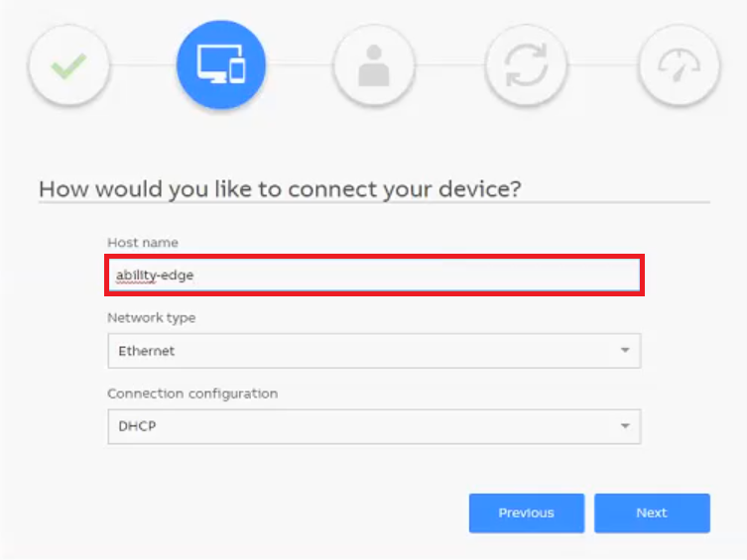Click the Previous button
747x560 pixels.
[527, 512]
